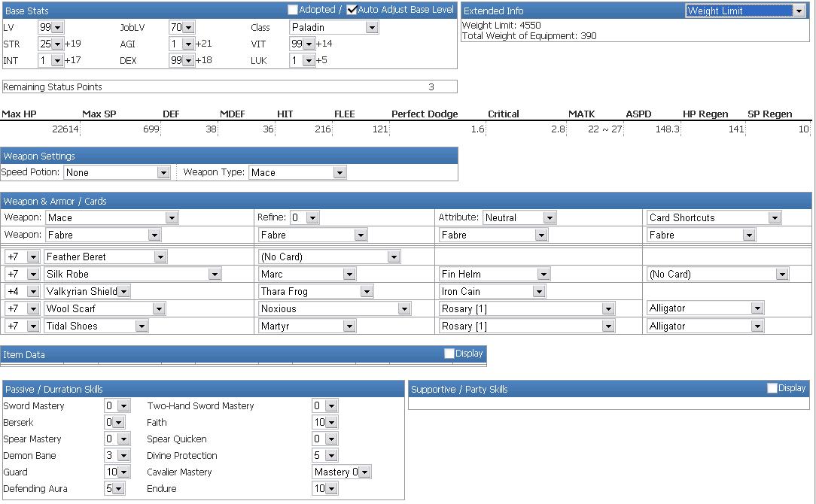The image size is (816, 504).
Task: Open the Speed Potion dropdown
Action: click(117, 173)
